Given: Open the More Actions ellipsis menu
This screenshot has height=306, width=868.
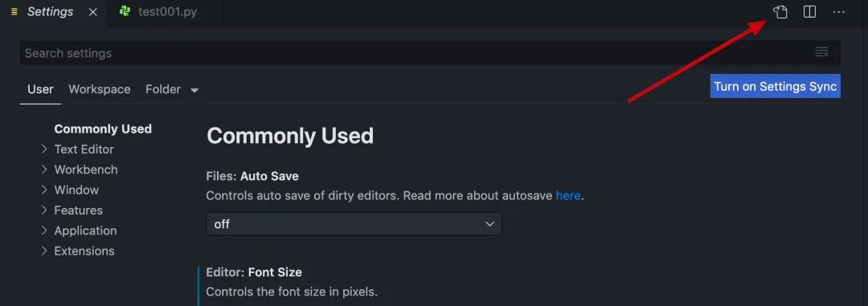Looking at the screenshot, I should [838, 11].
